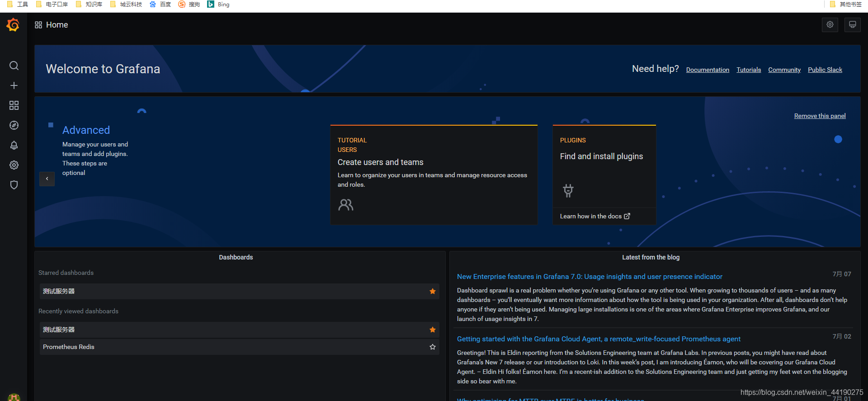Open the 工具 bookmark folder
Image resolution: width=868 pixels, height=401 pixels.
[18, 5]
